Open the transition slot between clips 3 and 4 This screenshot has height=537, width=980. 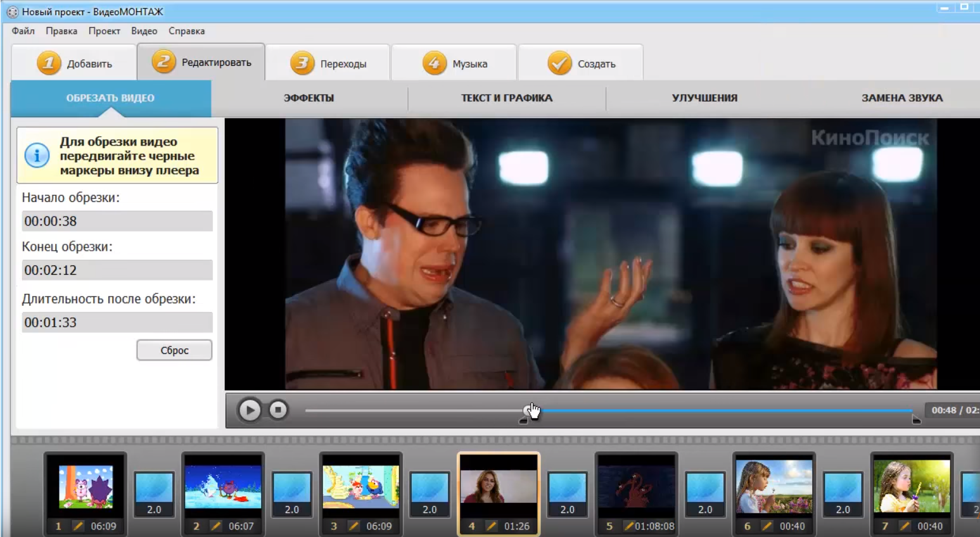point(430,495)
